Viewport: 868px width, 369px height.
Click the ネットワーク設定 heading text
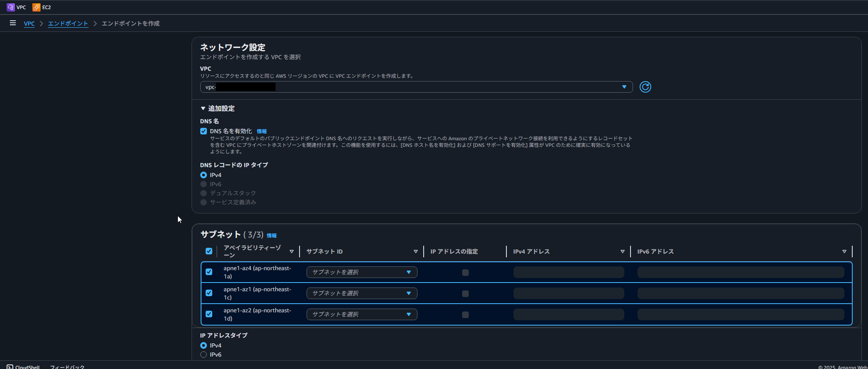233,47
